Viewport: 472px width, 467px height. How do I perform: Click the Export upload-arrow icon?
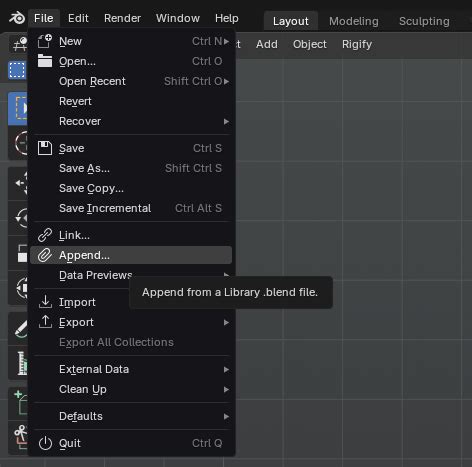pyautogui.click(x=45, y=322)
